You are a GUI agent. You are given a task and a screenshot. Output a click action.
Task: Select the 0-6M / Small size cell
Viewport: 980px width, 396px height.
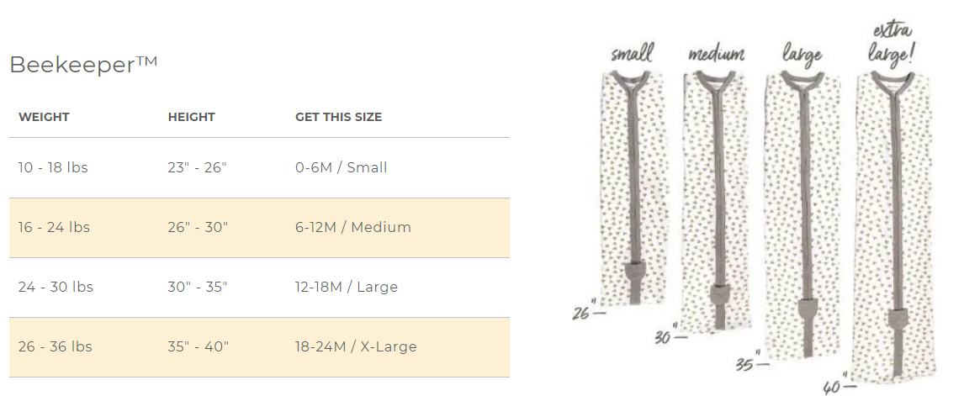coord(341,167)
